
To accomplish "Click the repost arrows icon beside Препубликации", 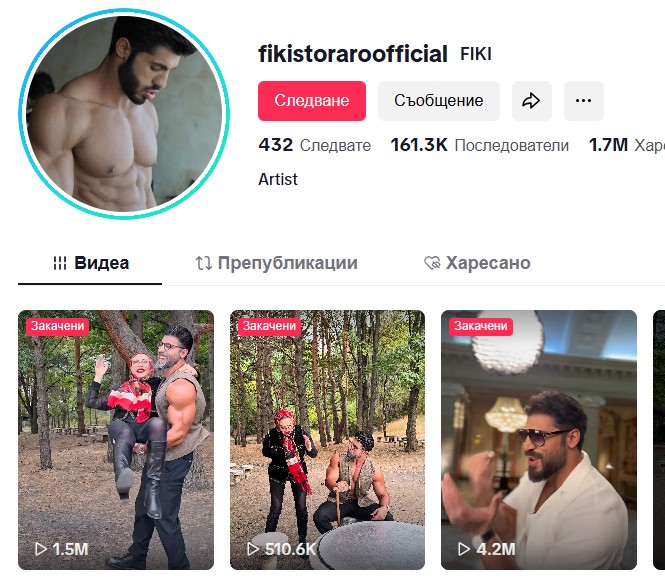I will [204, 263].
